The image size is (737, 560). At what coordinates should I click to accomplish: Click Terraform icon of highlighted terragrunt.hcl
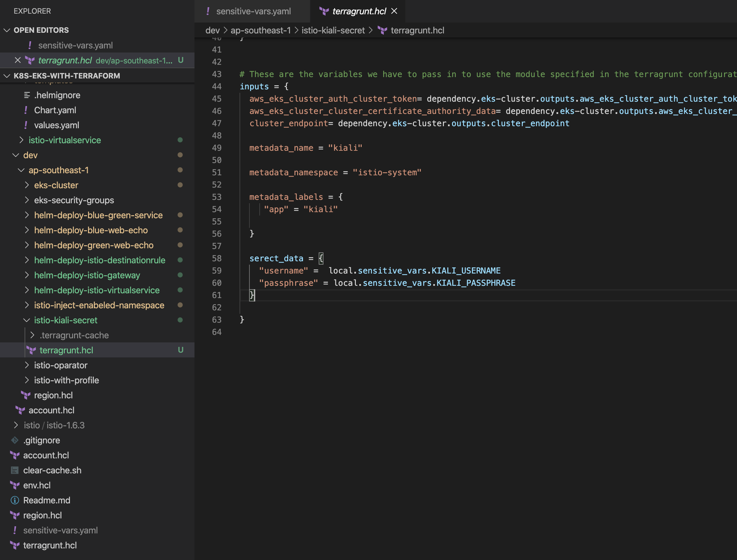click(x=31, y=350)
